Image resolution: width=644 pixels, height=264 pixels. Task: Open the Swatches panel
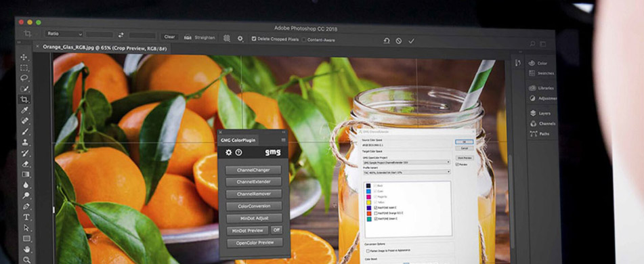coord(541,73)
